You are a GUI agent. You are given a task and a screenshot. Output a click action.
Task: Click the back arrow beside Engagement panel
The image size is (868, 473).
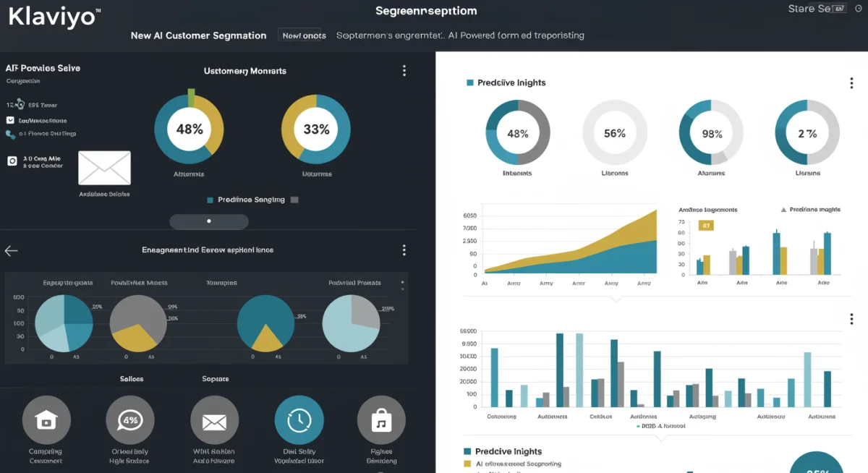[x=11, y=250]
